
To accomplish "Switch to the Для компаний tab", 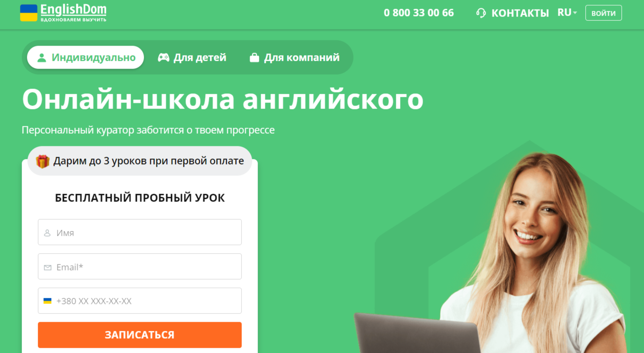I will pos(295,57).
